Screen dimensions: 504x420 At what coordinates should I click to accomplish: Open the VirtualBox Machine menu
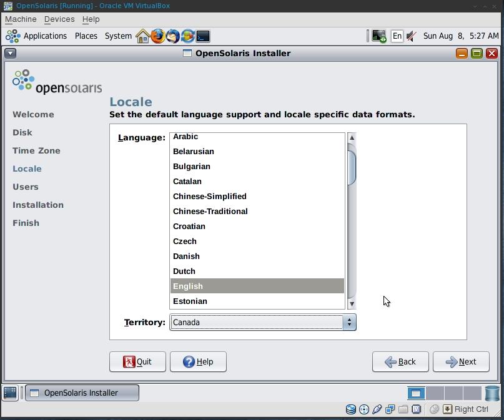21,19
